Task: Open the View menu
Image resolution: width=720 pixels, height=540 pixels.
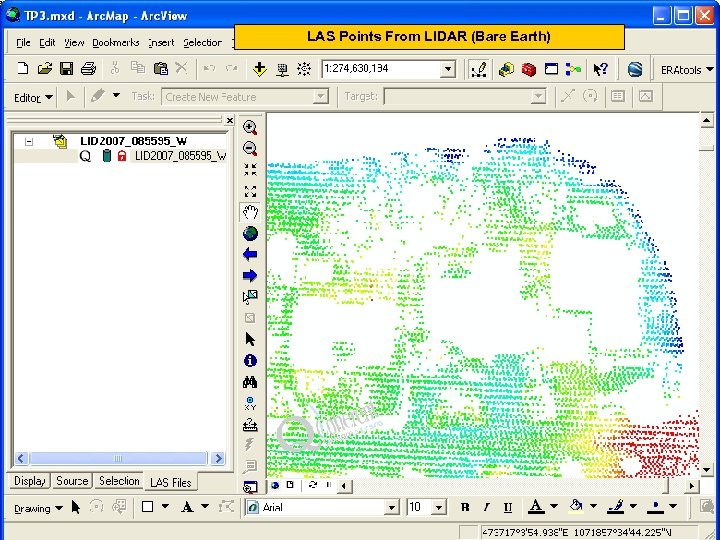Action: 73,43
